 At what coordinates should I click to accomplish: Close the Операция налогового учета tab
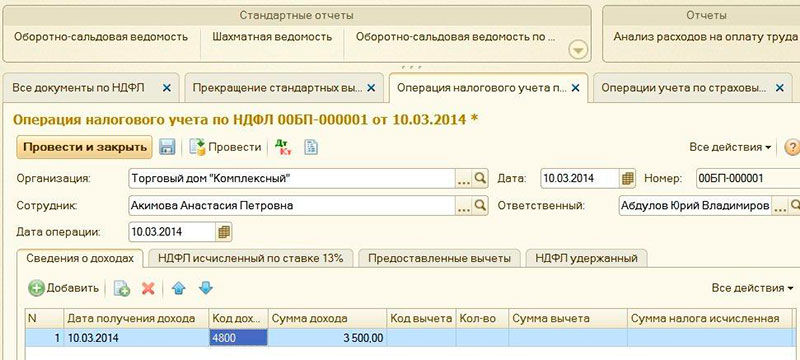576,88
